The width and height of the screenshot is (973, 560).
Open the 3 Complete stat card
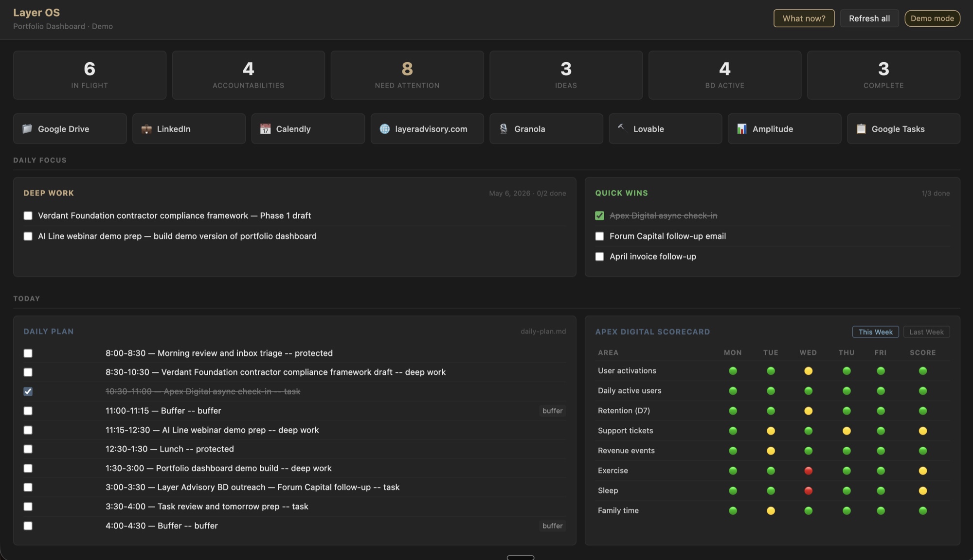883,75
